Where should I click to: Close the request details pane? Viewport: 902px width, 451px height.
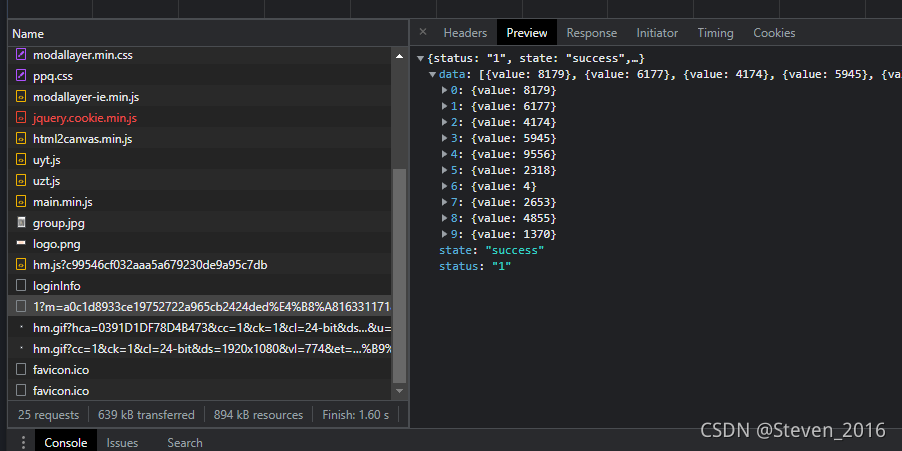click(423, 32)
